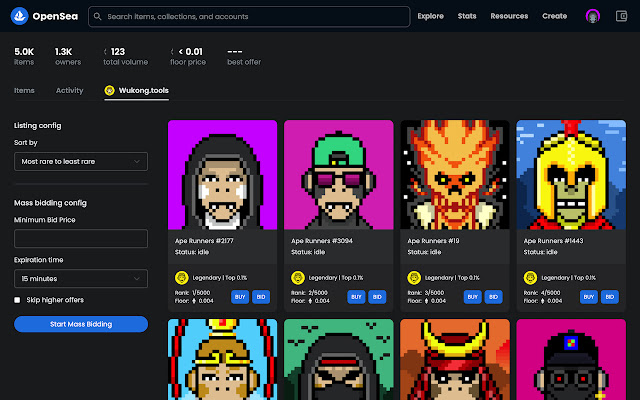
Task: Click the OpenSea wordmark text
Action: pyautogui.click(x=55, y=16)
